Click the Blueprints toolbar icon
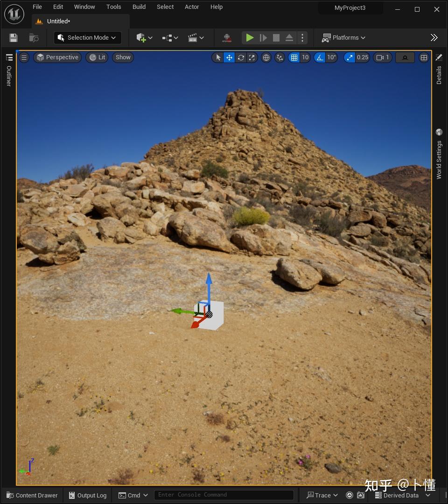The height and width of the screenshot is (504, 448). tap(166, 38)
